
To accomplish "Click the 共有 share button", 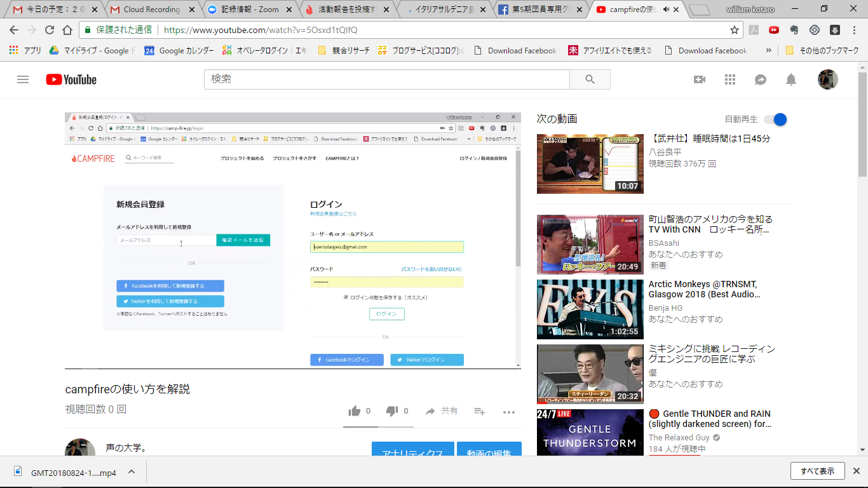I will pyautogui.click(x=442, y=411).
